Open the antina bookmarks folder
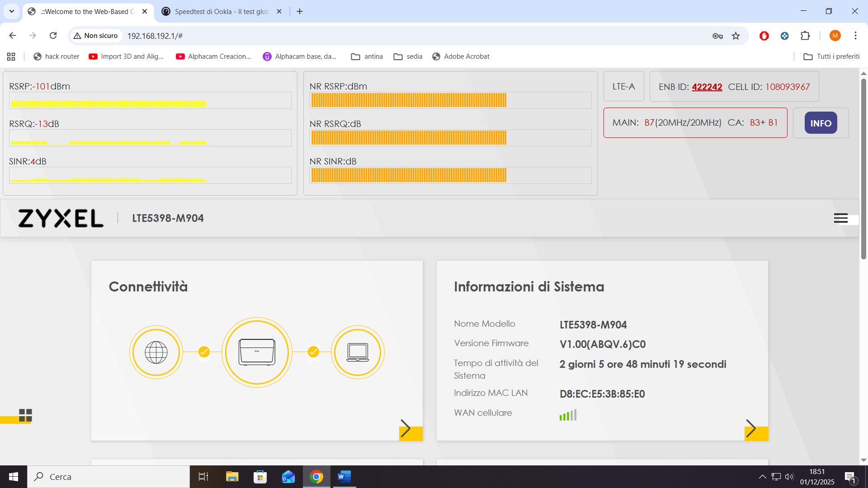Screen dimensions: 868x488 point(367,56)
